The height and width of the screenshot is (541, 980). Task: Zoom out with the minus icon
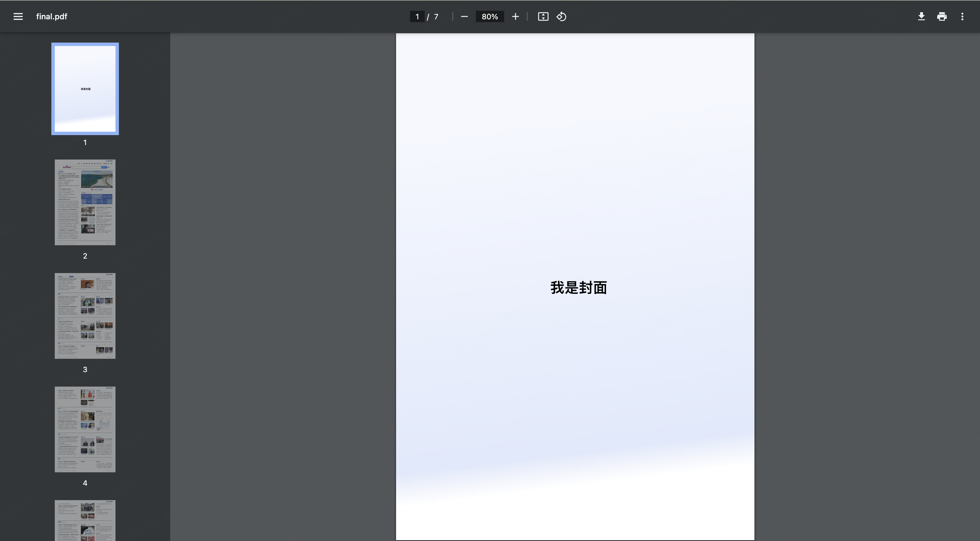[x=464, y=16]
